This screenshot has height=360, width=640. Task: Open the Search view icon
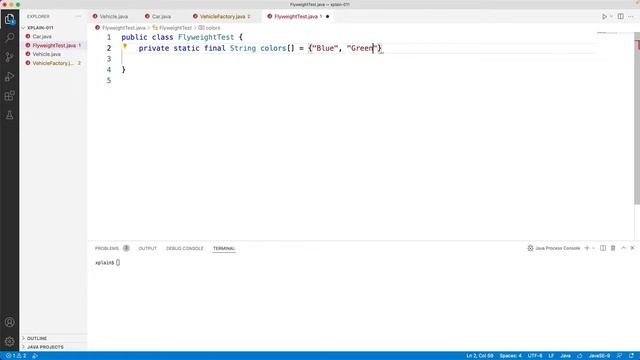[9, 38]
